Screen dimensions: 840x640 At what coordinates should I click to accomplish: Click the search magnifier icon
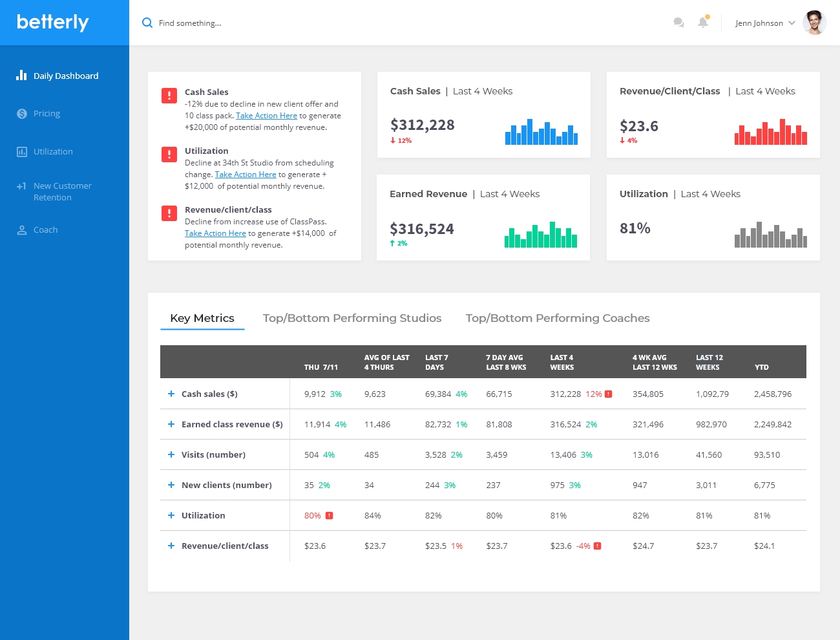click(x=147, y=23)
